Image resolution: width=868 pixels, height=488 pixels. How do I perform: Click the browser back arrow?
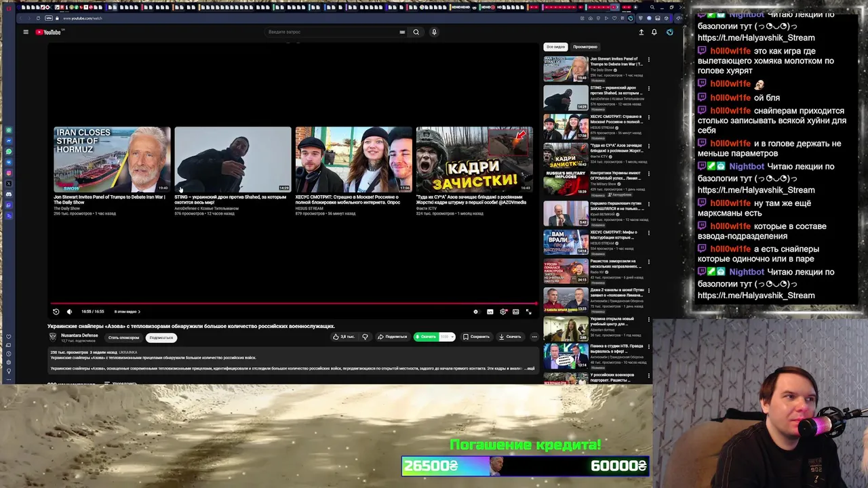(20, 18)
